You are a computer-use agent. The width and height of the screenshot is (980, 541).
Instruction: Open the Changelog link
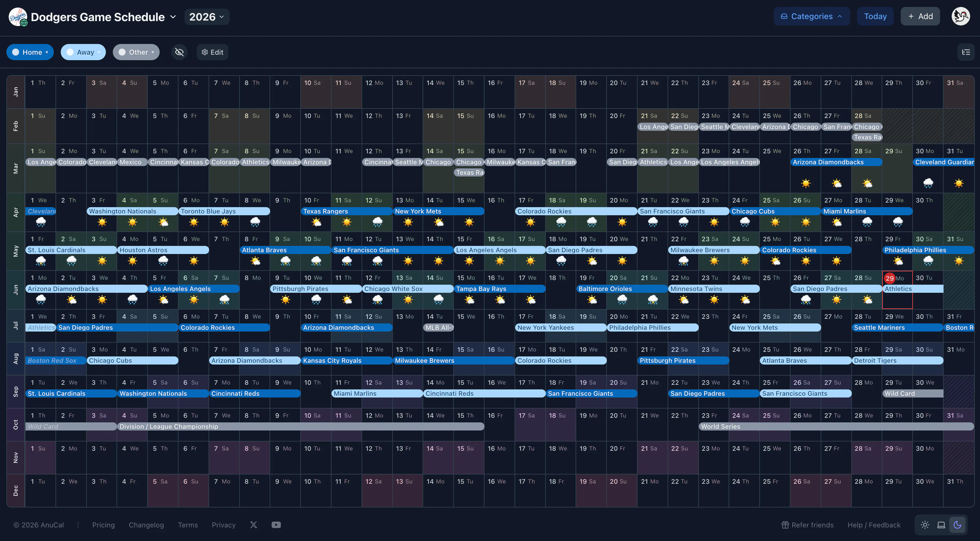click(x=146, y=525)
